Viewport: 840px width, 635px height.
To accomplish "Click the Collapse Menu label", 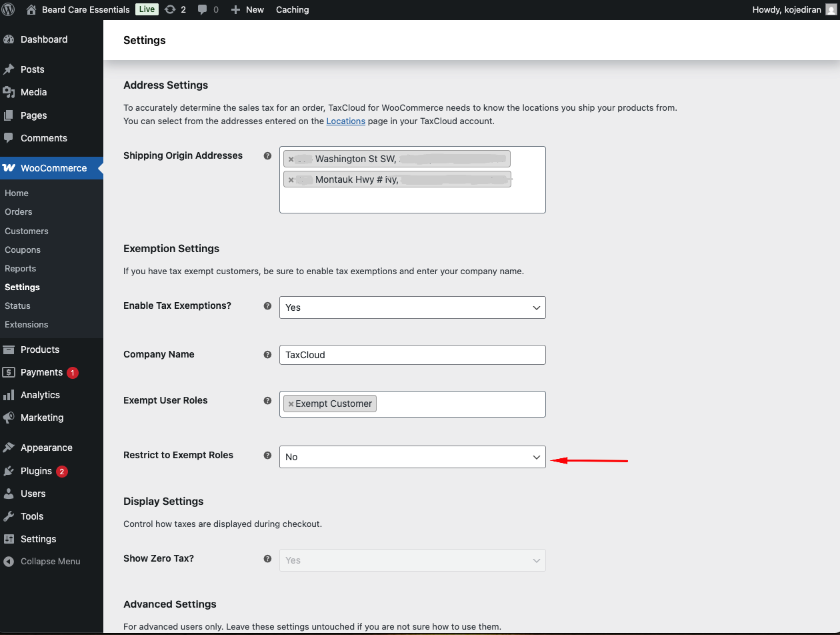I will 51,562.
